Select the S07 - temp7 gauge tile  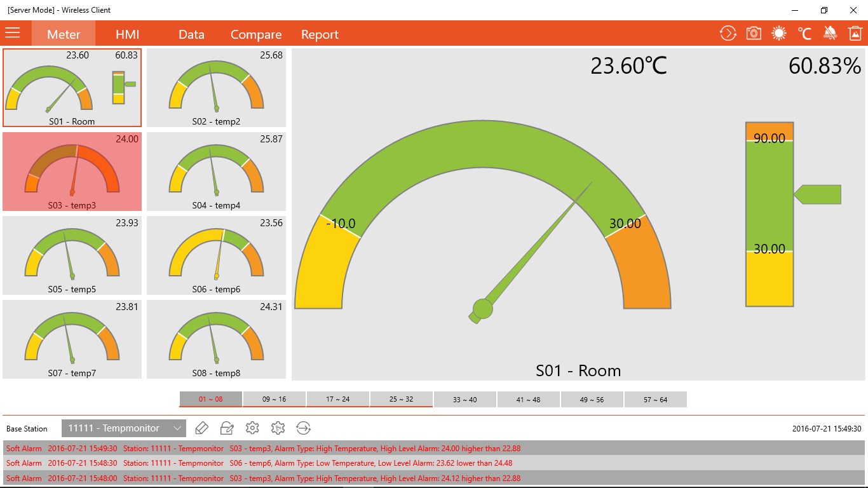click(x=72, y=339)
